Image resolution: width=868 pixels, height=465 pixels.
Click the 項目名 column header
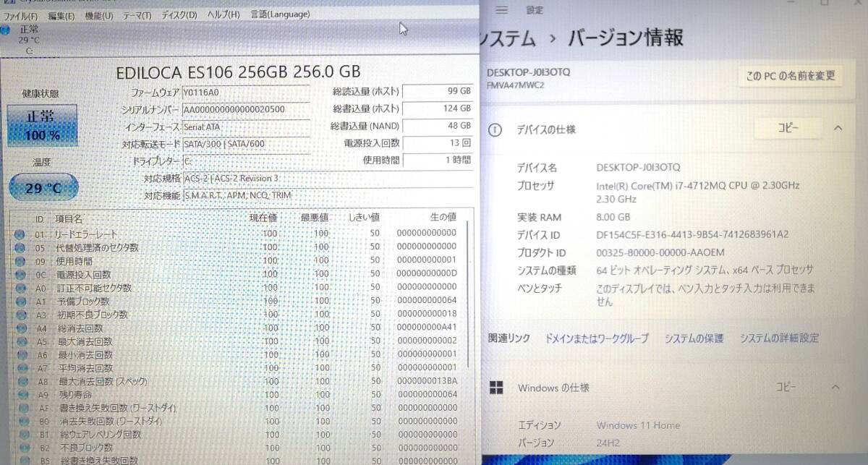tap(69, 218)
